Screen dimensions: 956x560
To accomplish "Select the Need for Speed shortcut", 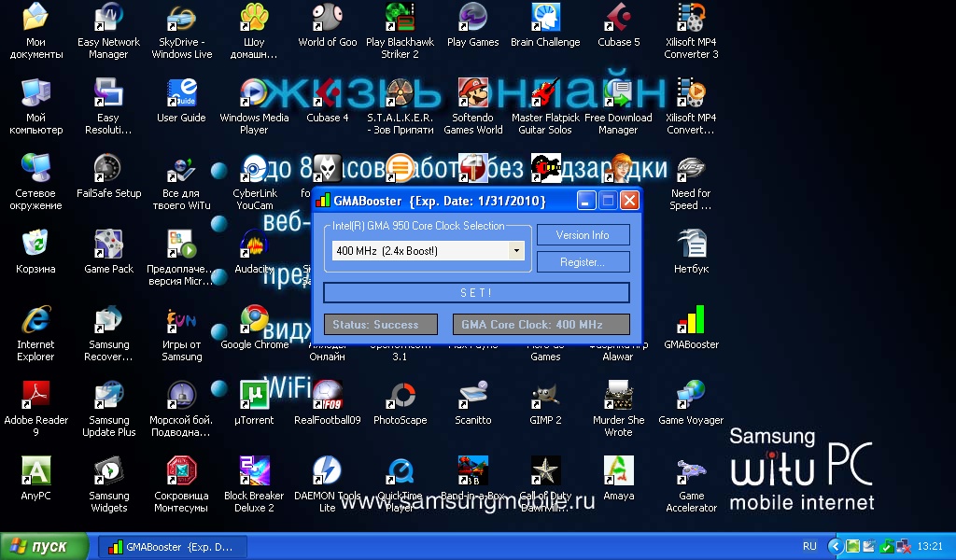I will (692, 168).
